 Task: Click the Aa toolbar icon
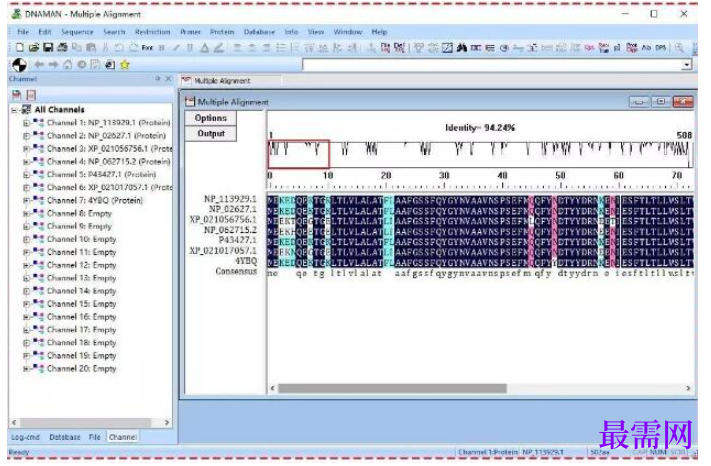coord(646,48)
